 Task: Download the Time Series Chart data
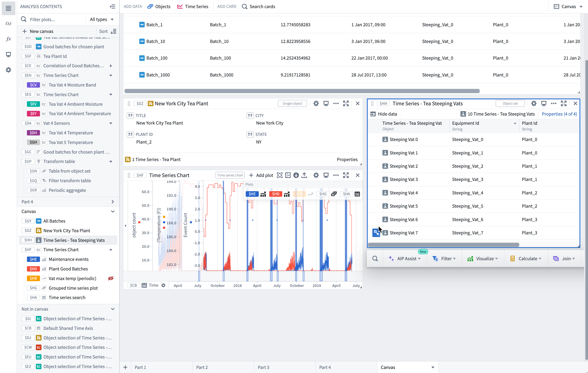(296, 175)
